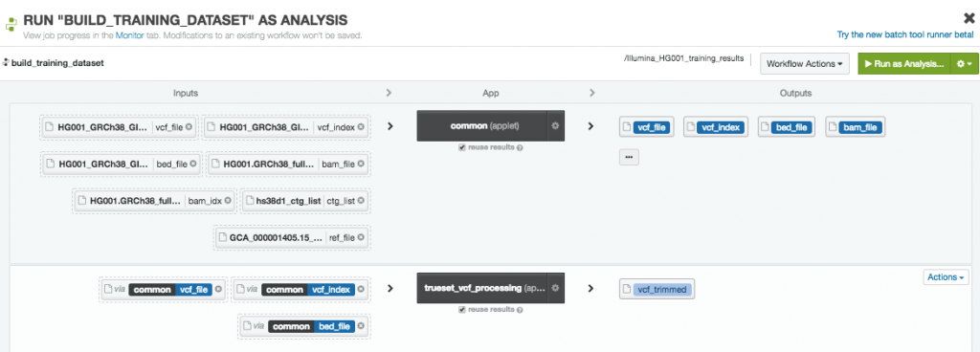Open the Actions dropdown for trueset_vcf_processing stage
980x352 pixels.
click(946, 277)
